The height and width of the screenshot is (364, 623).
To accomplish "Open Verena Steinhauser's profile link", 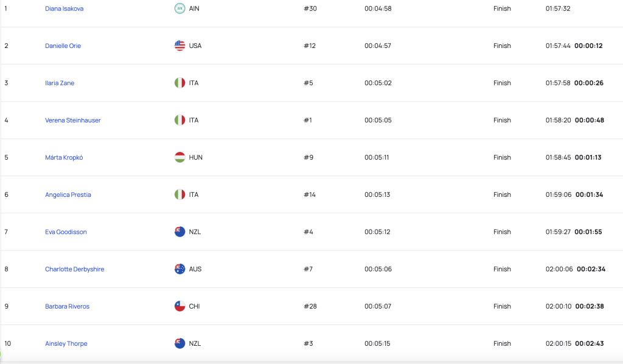I will [x=73, y=120].
